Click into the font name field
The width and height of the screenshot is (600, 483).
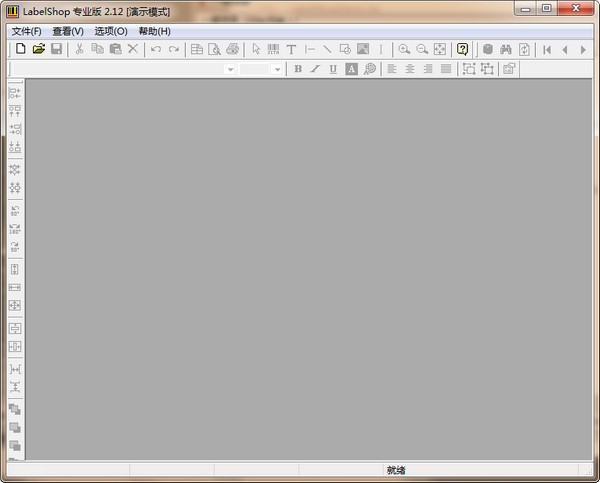click(x=118, y=69)
